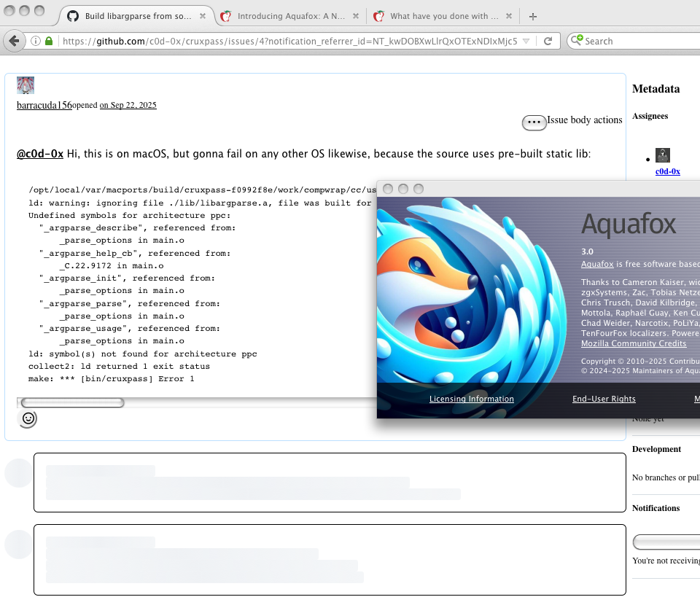700x597 pixels.
Task: Click the 'Notifications' sidebar heading
Action: pyautogui.click(x=656, y=508)
